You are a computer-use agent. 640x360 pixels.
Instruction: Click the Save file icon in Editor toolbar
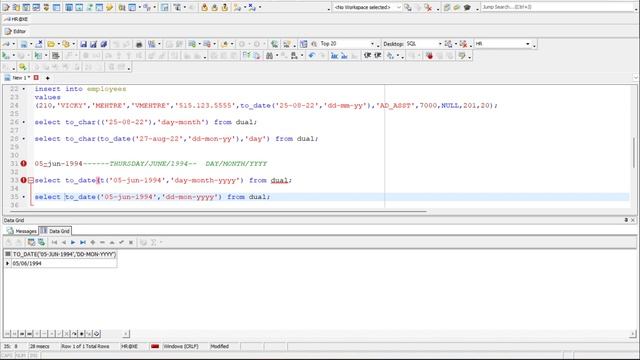click(x=83, y=44)
